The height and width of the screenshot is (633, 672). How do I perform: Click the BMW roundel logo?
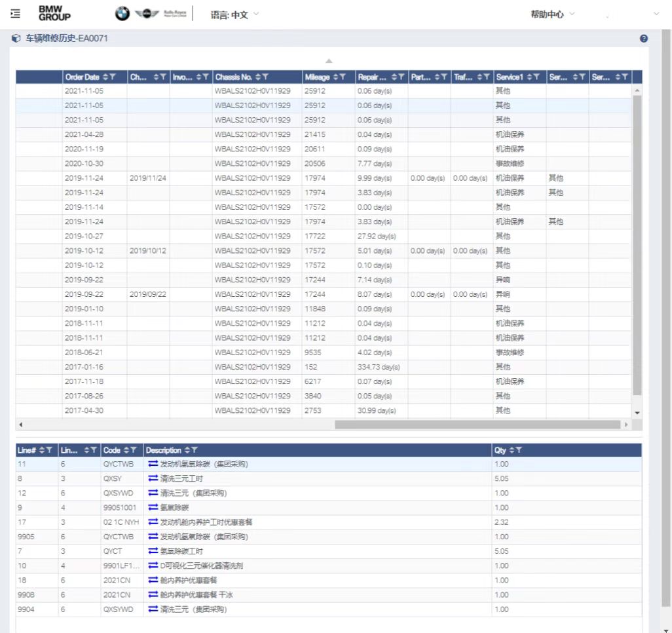[x=122, y=14]
